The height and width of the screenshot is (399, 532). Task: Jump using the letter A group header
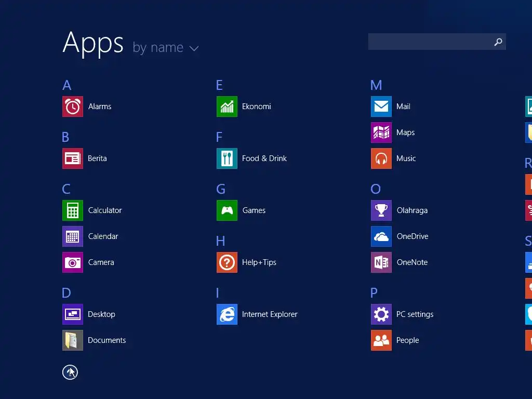pos(67,85)
